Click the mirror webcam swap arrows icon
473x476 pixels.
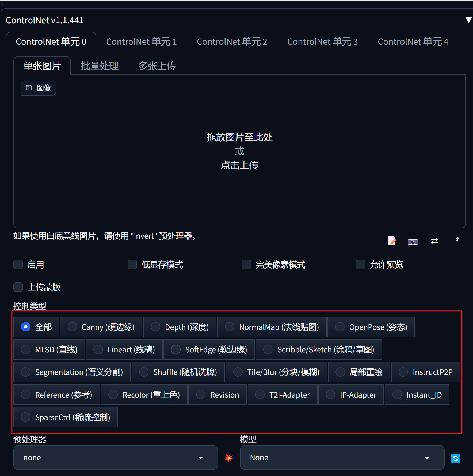click(434, 241)
